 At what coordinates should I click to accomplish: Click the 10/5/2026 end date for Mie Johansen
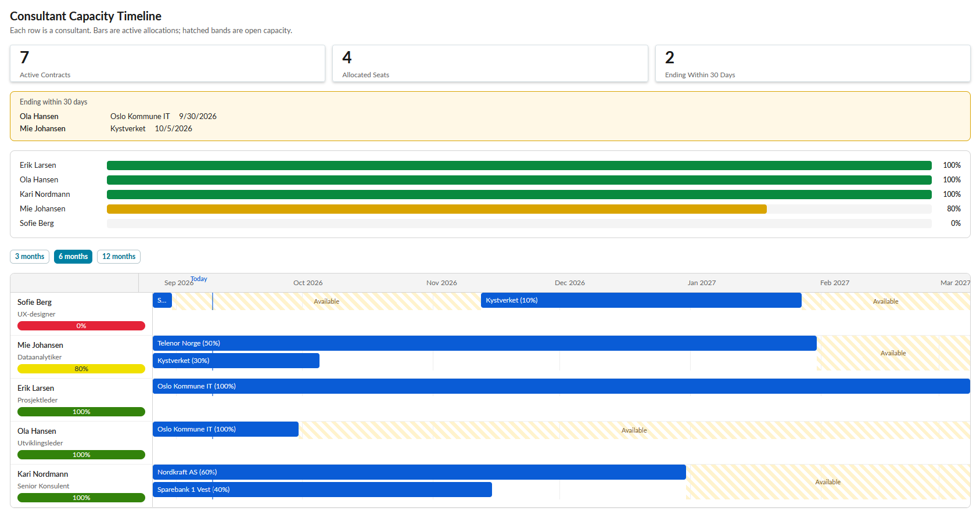click(x=173, y=128)
